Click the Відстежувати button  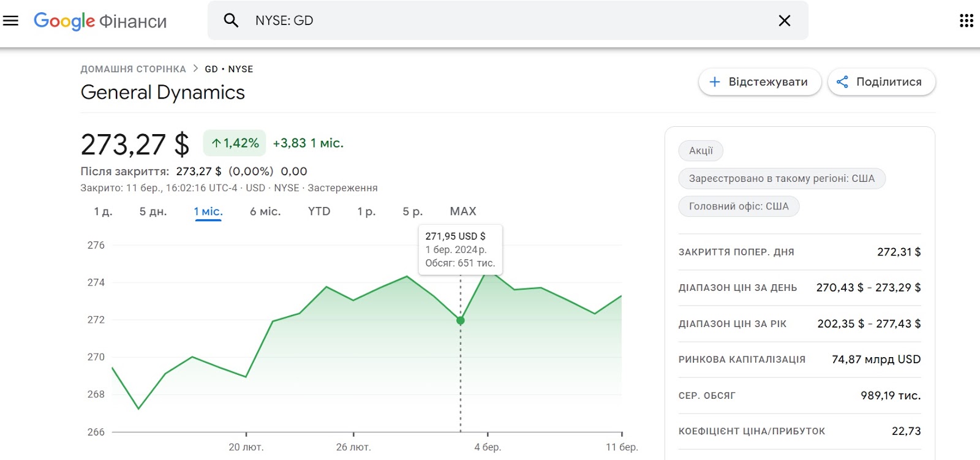point(759,82)
